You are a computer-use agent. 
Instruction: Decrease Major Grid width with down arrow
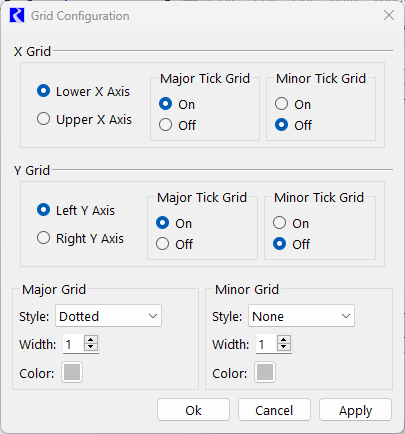click(x=91, y=347)
